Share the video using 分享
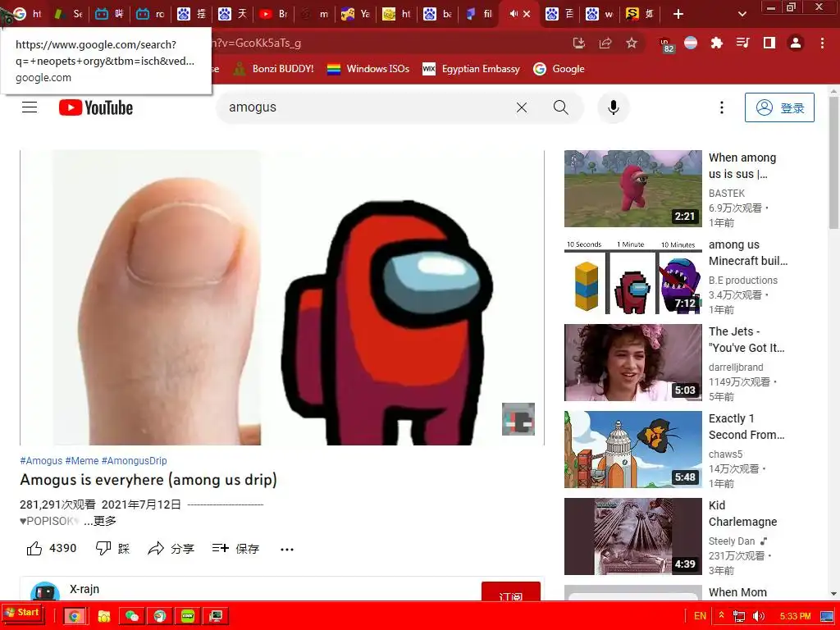840x630 pixels. (171, 549)
